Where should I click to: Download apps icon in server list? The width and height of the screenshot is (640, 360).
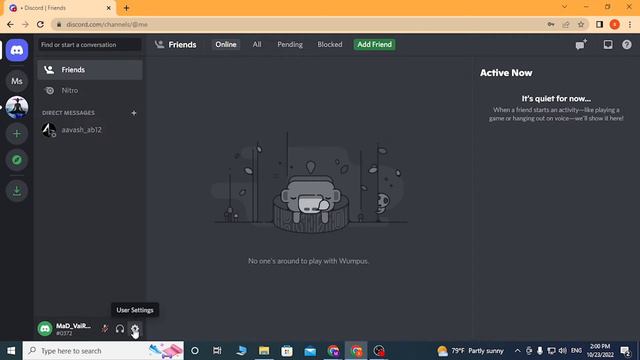[17, 191]
